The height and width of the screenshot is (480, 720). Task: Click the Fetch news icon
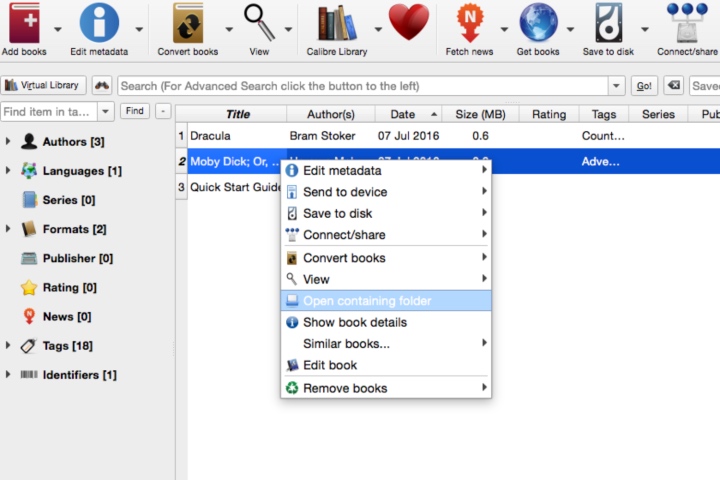[x=469, y=23]
